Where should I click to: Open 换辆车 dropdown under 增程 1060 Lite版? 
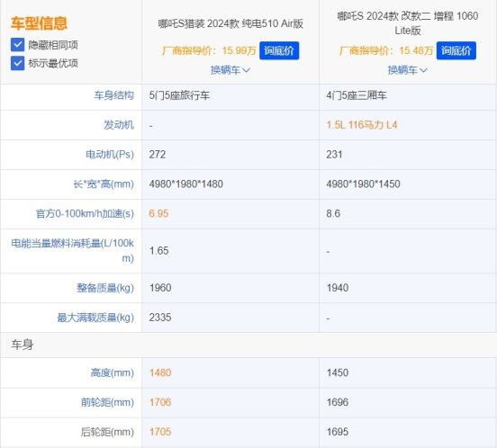pos(407,70)
